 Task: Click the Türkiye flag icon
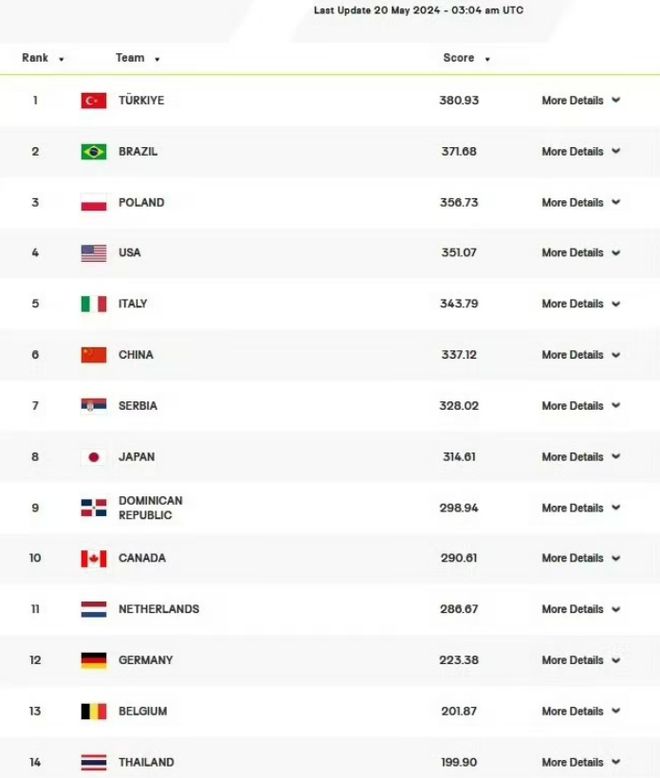(94, 101)
